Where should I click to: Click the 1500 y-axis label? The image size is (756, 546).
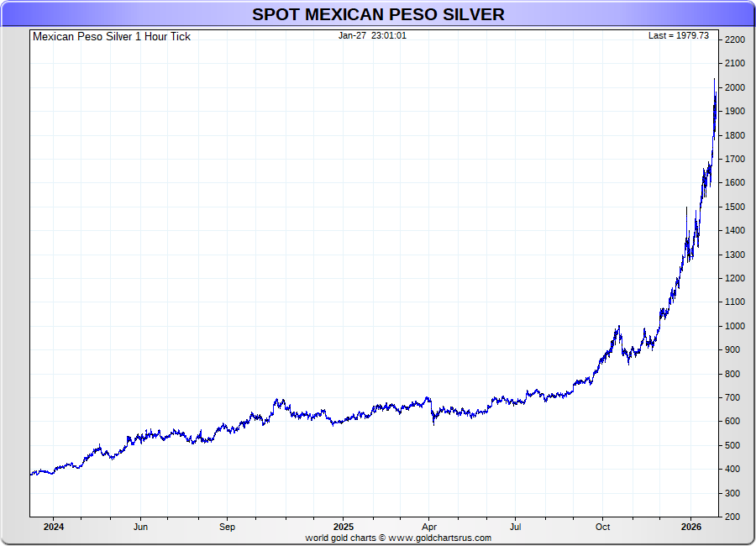tap(735, 207)
